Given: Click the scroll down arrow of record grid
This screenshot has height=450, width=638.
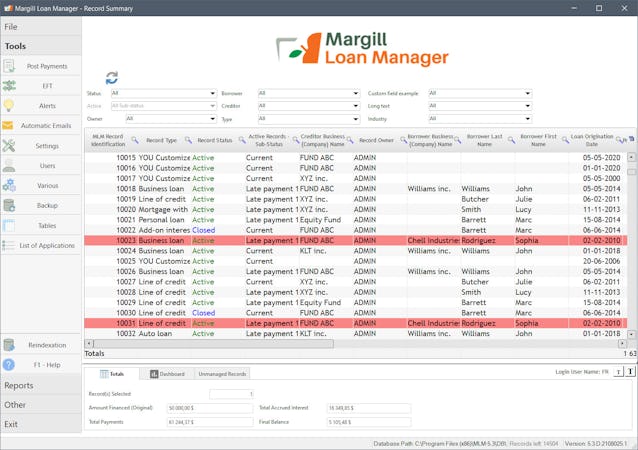Looking at the screenshot, I should pos(631,334).
